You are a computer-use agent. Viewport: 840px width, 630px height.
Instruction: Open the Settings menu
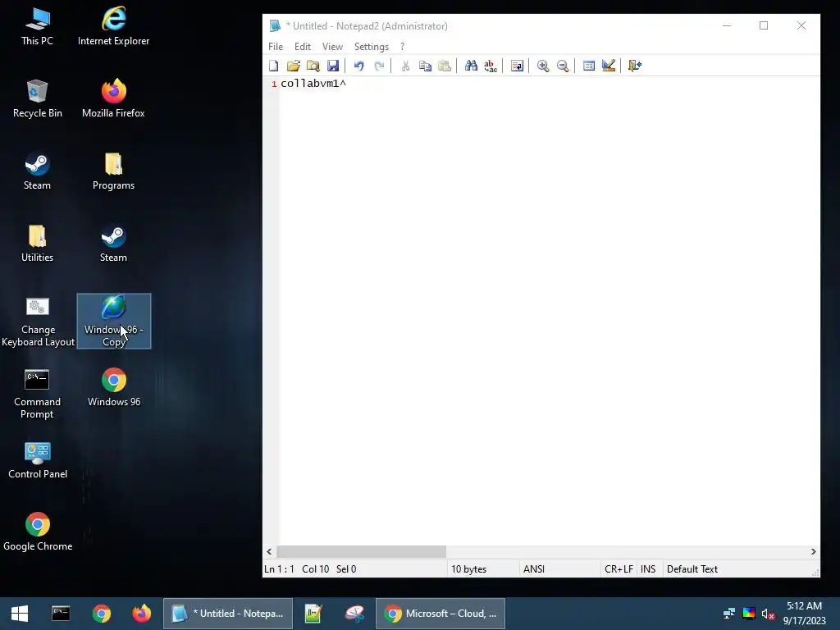click(372, 47)
